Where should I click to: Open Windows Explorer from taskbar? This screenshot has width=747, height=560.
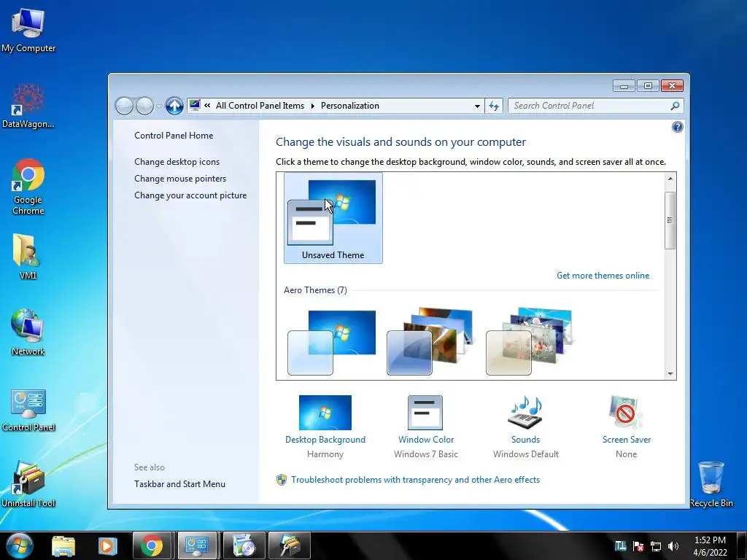point(63,545)
